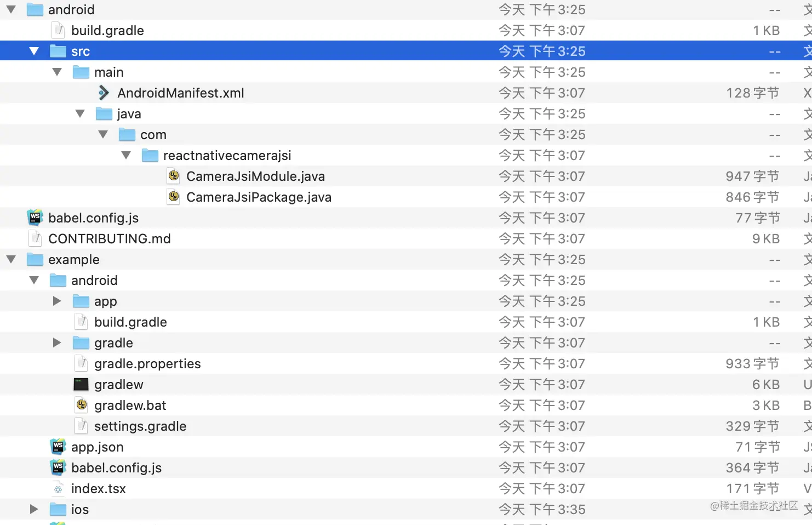
Task: Click the 今天 下午3:35 date of ios
Action: pyautogui.click(x=542, y=509)
